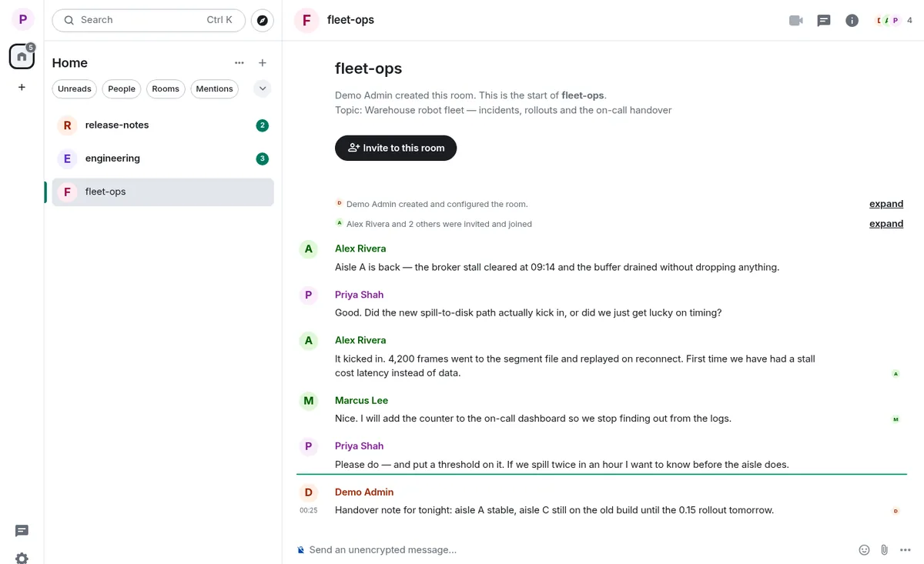This screenshot has width=924, height=564.
Task: Open more composer options menu
Action: point(905,549)
